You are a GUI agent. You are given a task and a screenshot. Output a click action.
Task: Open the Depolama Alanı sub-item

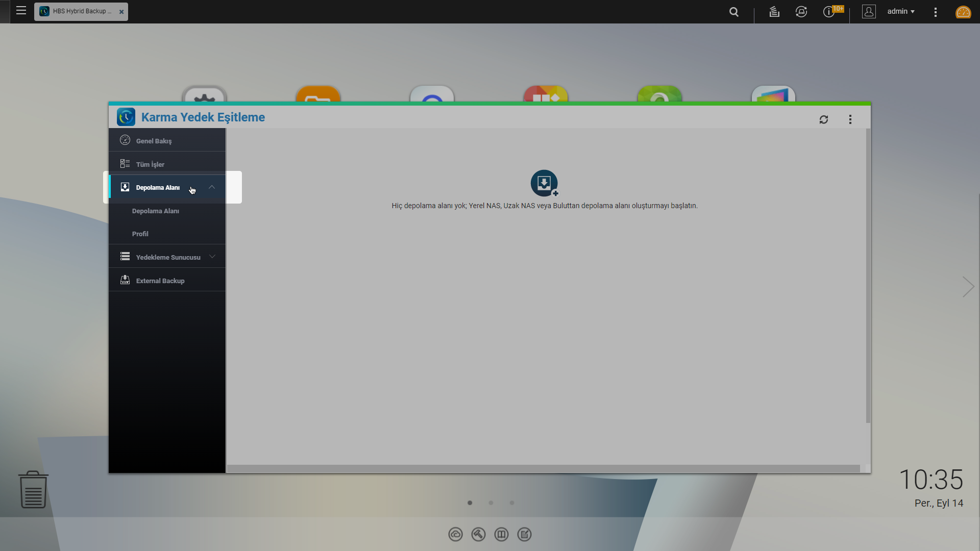155,211
